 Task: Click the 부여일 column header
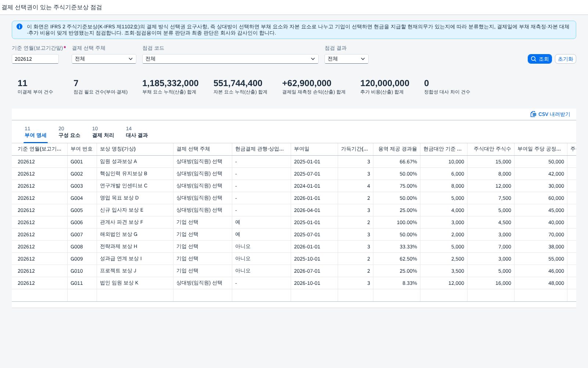[314, 149]
